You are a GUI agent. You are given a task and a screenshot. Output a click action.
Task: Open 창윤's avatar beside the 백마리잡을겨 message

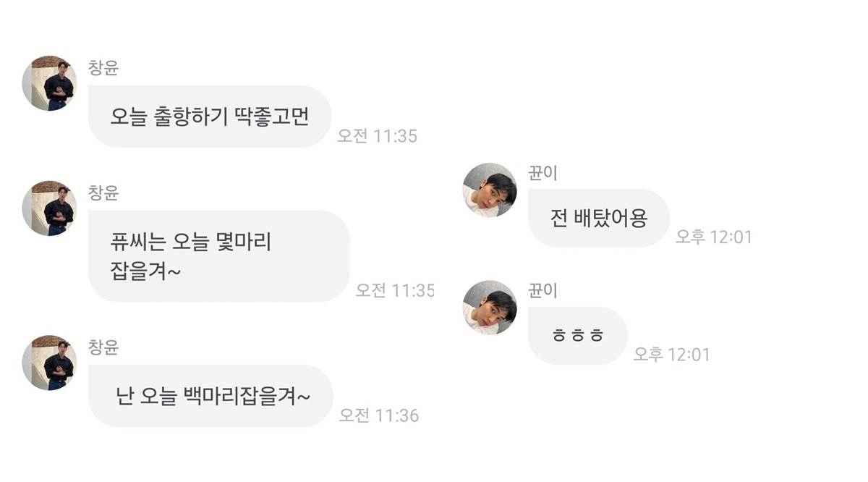tap(49, 363)
